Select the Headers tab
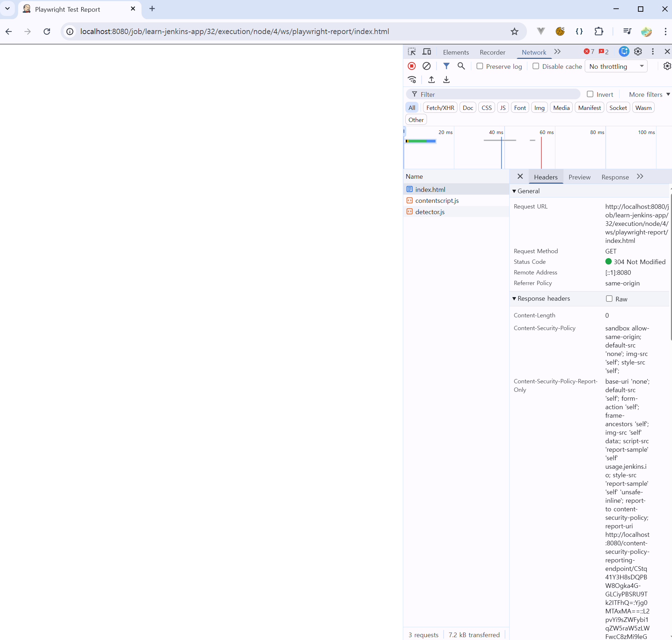The width and height of the screenshot is (672, 640). pyautogui.click(x=546, y=177)
